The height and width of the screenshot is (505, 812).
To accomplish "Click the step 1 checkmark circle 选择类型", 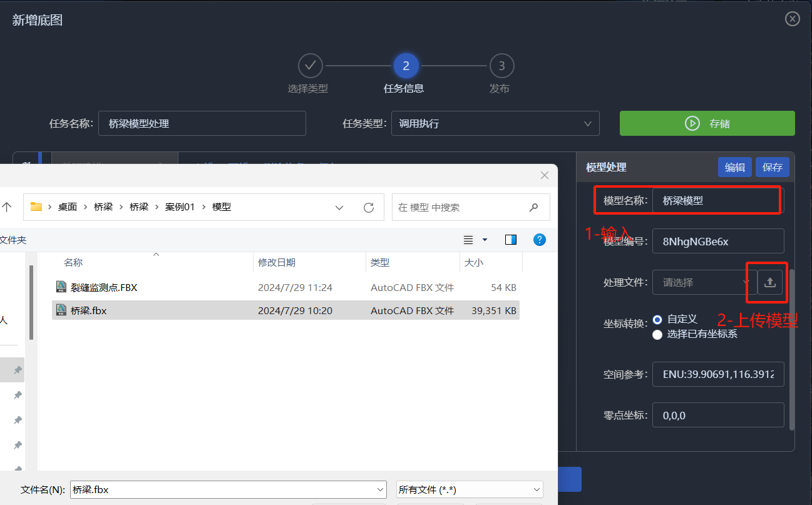I will point(310,66).
